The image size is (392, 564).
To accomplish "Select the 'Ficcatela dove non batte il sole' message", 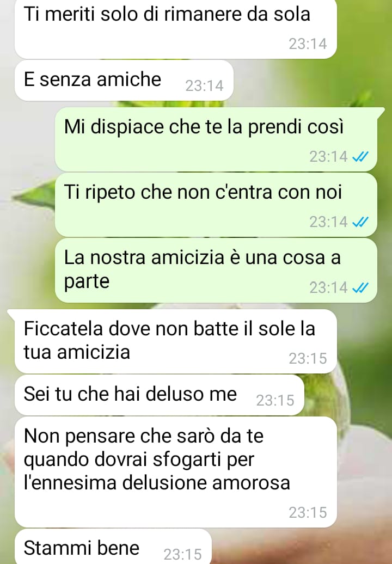I will [x=175, y=341].
